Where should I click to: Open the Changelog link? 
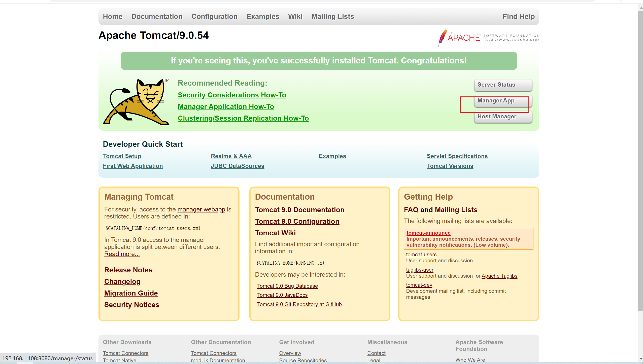(122, 281)
